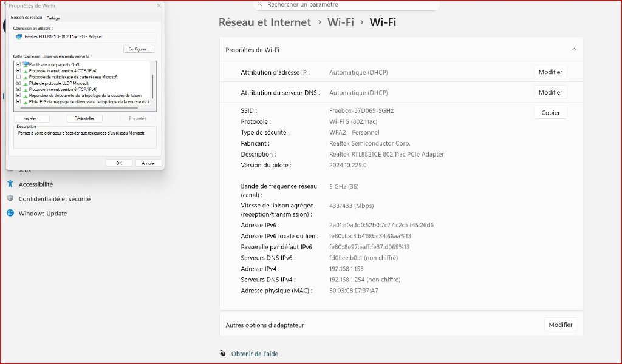Open Windows Update via its icon

[x=10, y=214]
